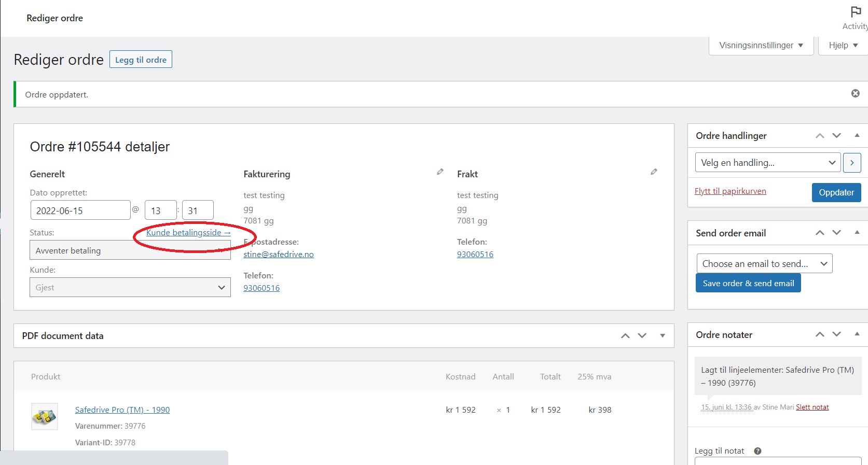
Task: Open the 'Velg en handling...' dropdown
Action: [x=767, y=163]
